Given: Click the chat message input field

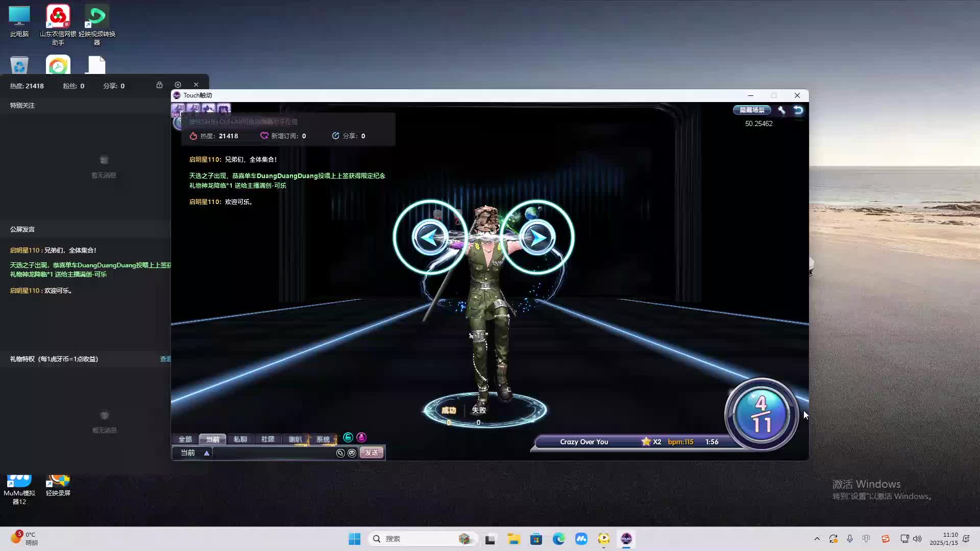Looking at the screenshot, I should tap(273, 453).
